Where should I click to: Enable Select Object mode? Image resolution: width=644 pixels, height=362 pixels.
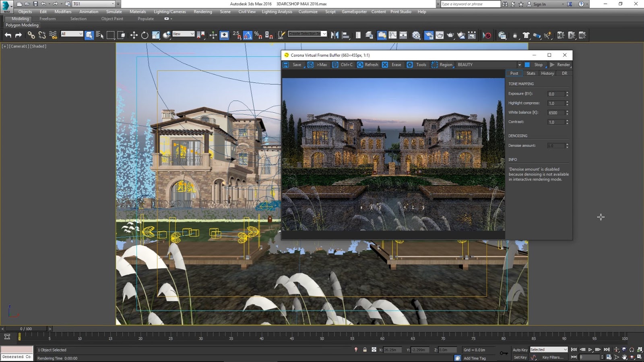tap(89, 35)
